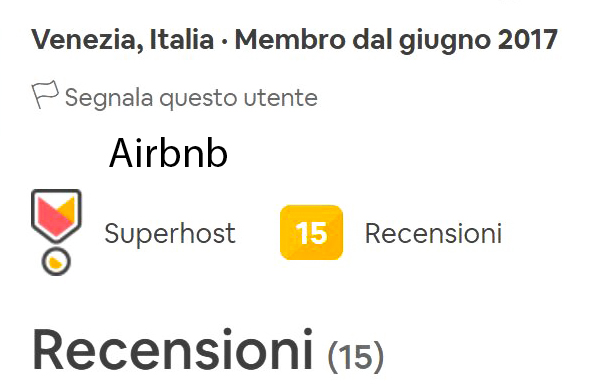The width and height of the screenshot is (591, 384).
Task: Click the Airbnb text label
Action: [x=168, y=153]
